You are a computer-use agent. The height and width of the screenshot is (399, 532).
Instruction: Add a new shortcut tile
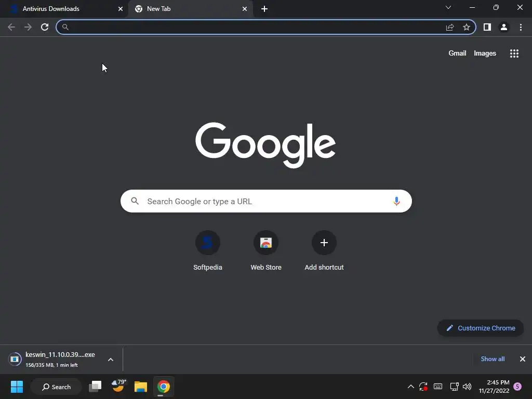324,251
